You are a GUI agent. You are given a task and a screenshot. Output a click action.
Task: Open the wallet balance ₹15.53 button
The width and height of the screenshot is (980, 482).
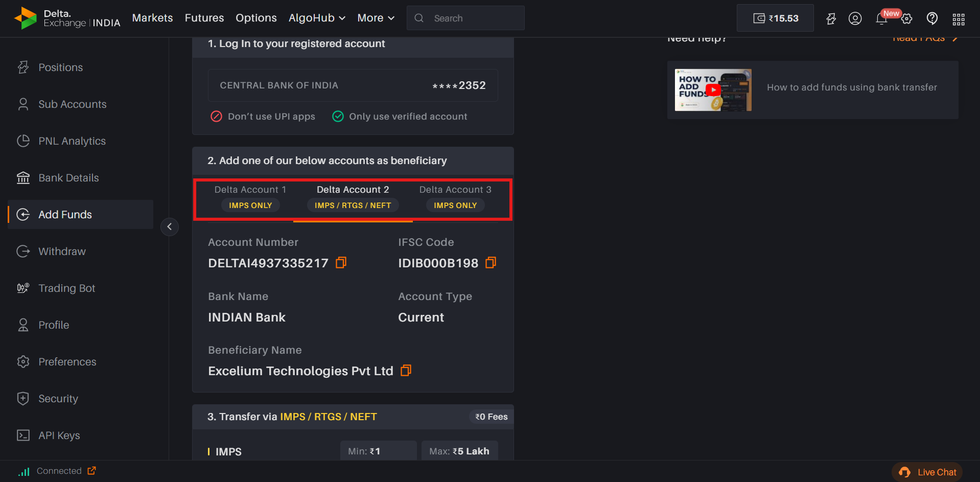[775, 18]
